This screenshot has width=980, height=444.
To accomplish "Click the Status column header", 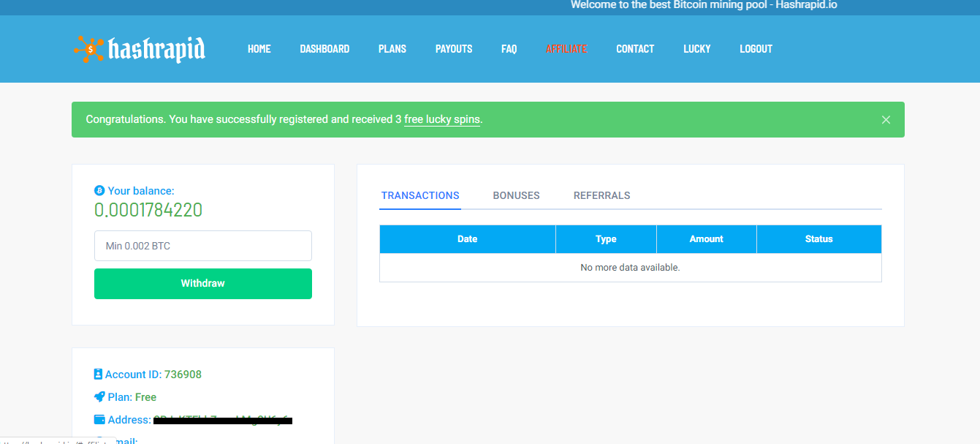I will tap(819, 239).
